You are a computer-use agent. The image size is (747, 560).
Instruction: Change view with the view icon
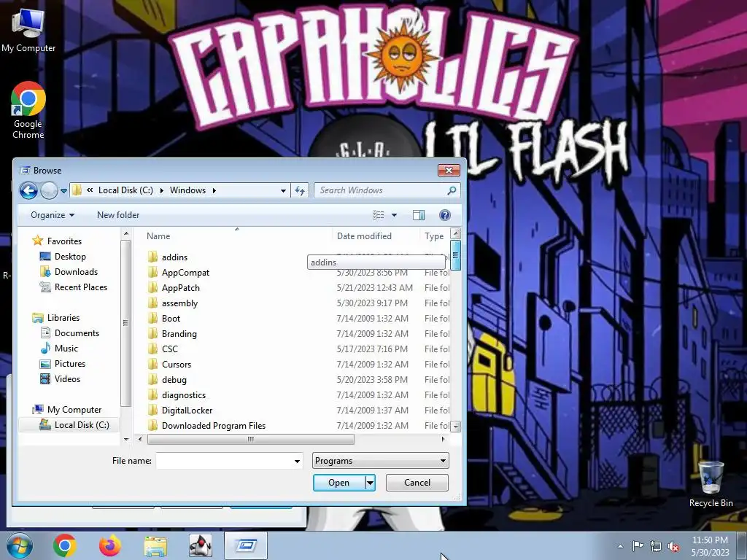click(x=379, y=215)
